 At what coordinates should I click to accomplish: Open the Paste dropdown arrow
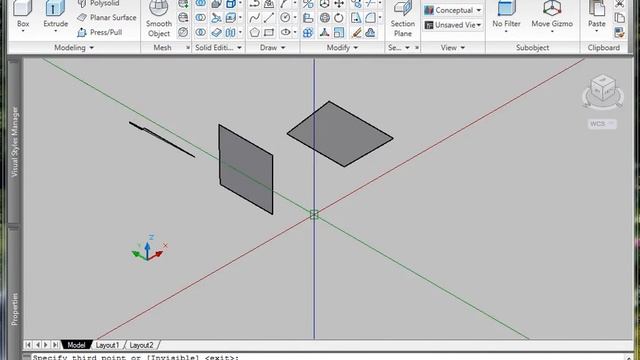pos(596,32)
